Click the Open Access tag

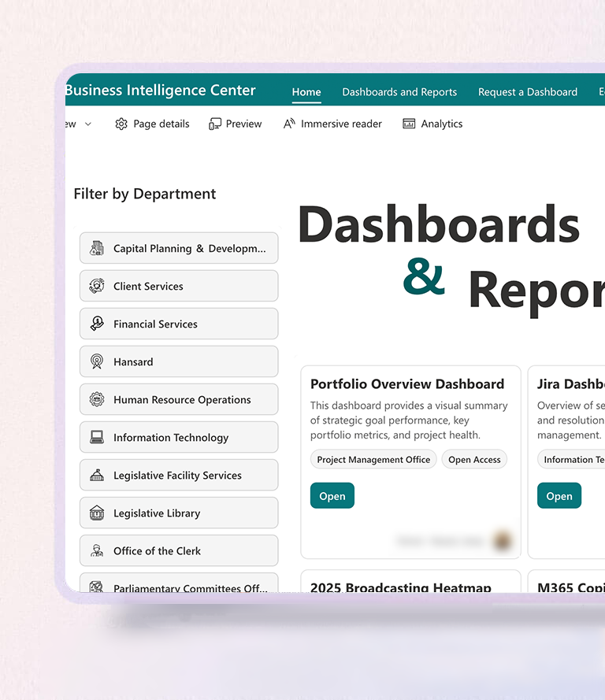point(474,459)
